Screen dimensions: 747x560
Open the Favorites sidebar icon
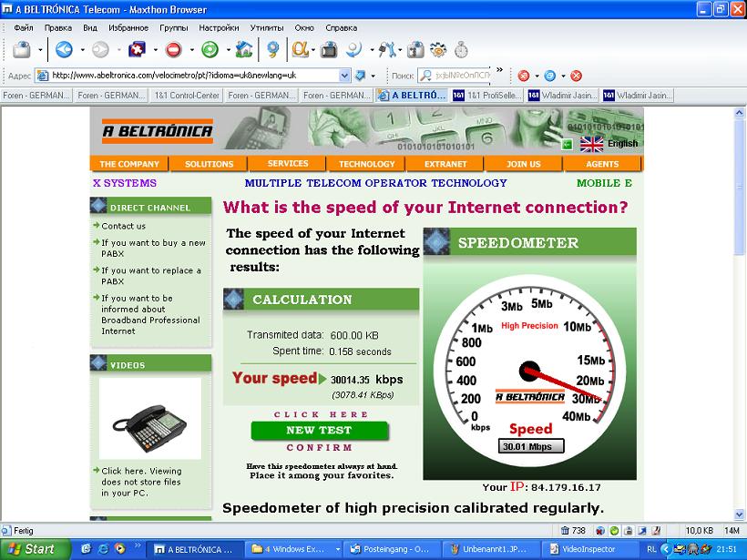(273, 49)
